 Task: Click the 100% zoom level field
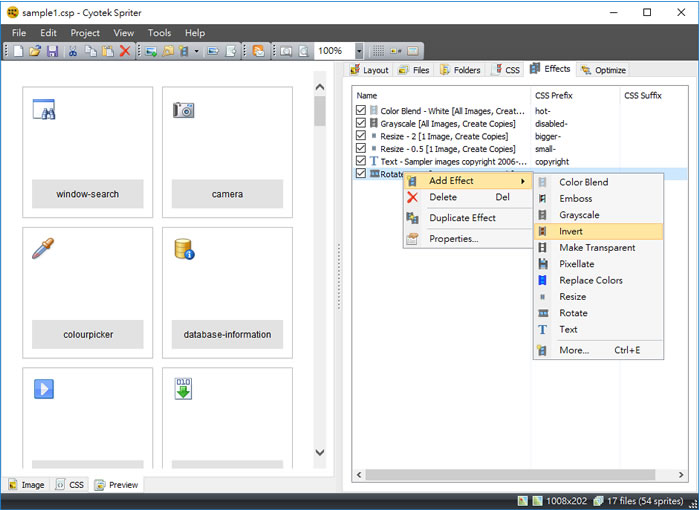click(x=335, y=51)
